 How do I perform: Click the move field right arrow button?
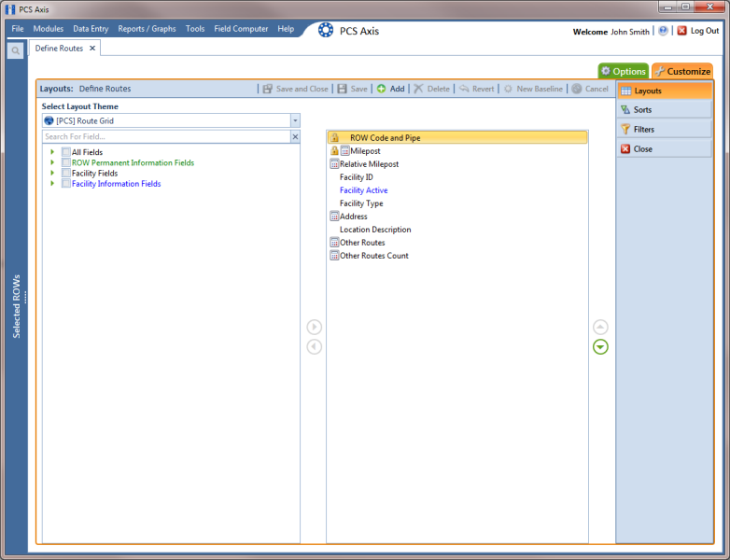(315, 327)
